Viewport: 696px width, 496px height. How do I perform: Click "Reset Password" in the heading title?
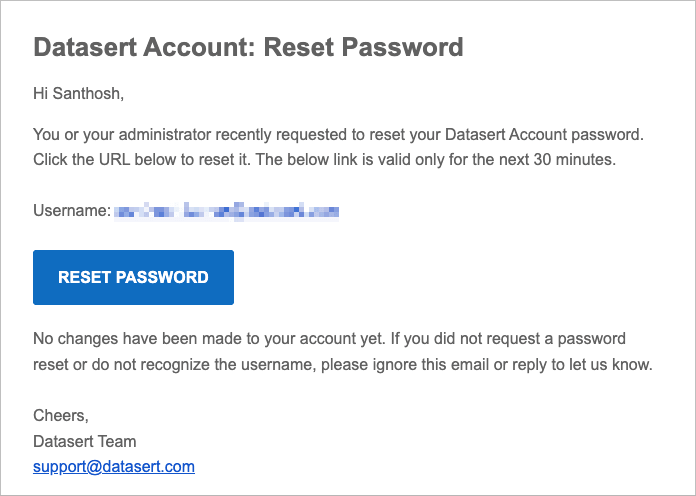364,46
